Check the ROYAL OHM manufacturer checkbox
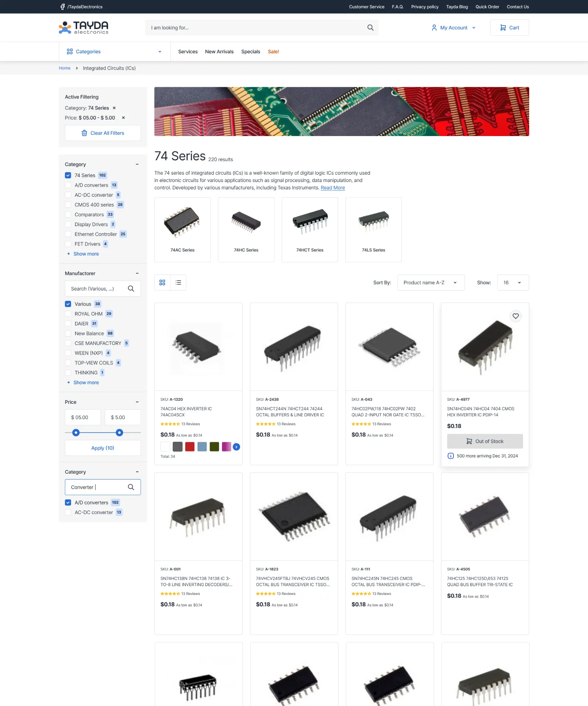The image size is (588, 706). (68, 314)
